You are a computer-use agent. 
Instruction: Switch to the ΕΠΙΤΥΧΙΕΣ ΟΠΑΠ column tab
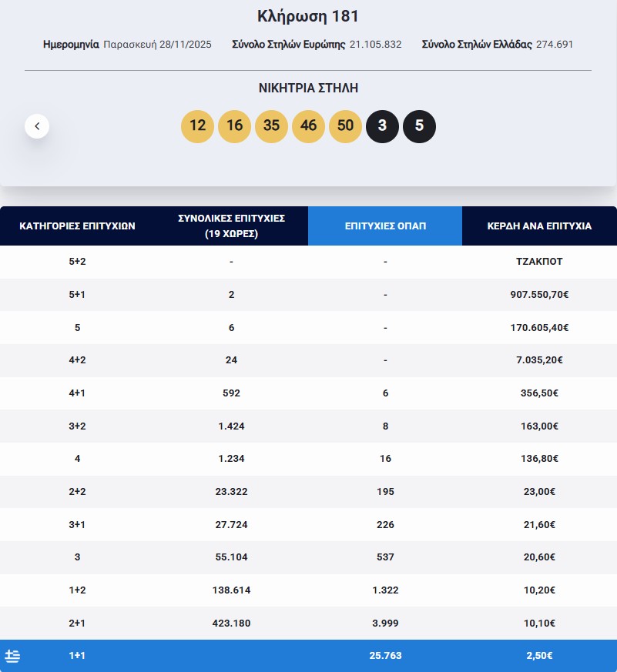click(x=385, y=226)
